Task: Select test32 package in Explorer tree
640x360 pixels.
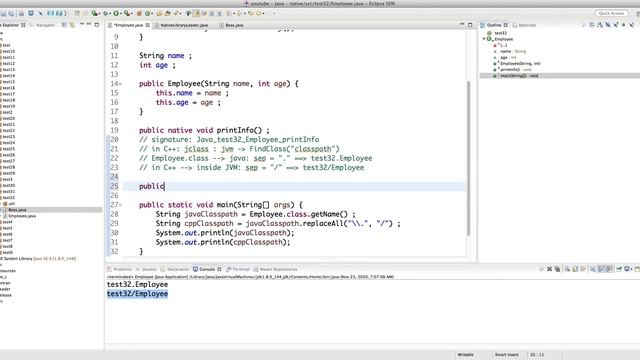Action: pyautogui.click(x=9, y=198)
